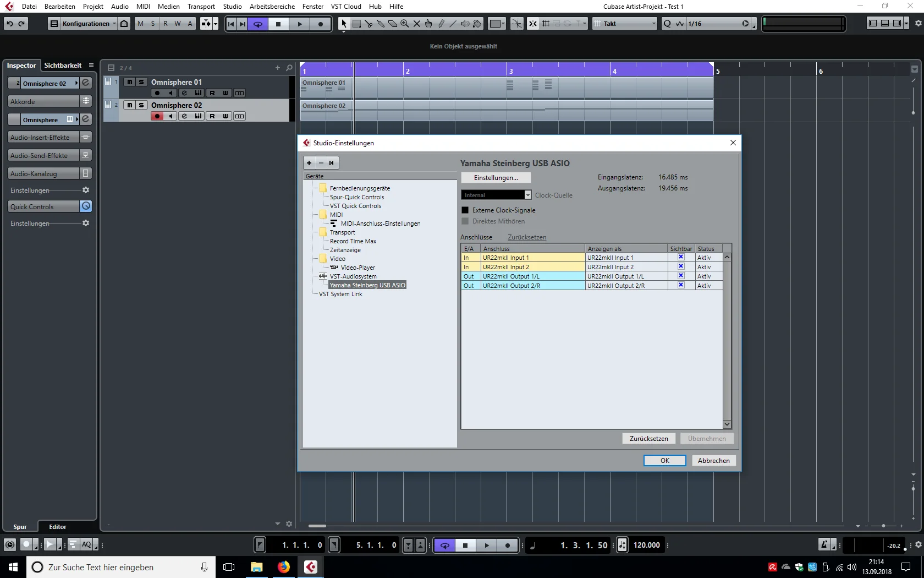Switch to the Sichtbarkeit tab
The width and height of the screenshot is (924, 578).
click(63, 65)
